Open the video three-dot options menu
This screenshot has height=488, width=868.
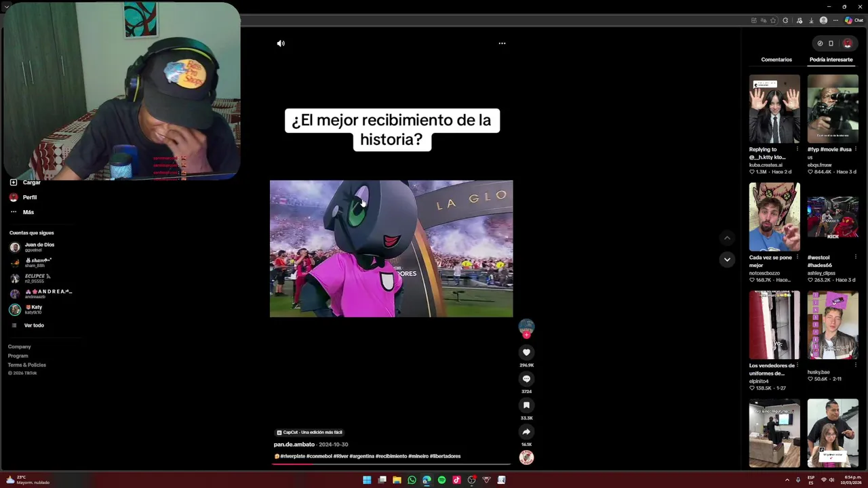coord(502,43)
